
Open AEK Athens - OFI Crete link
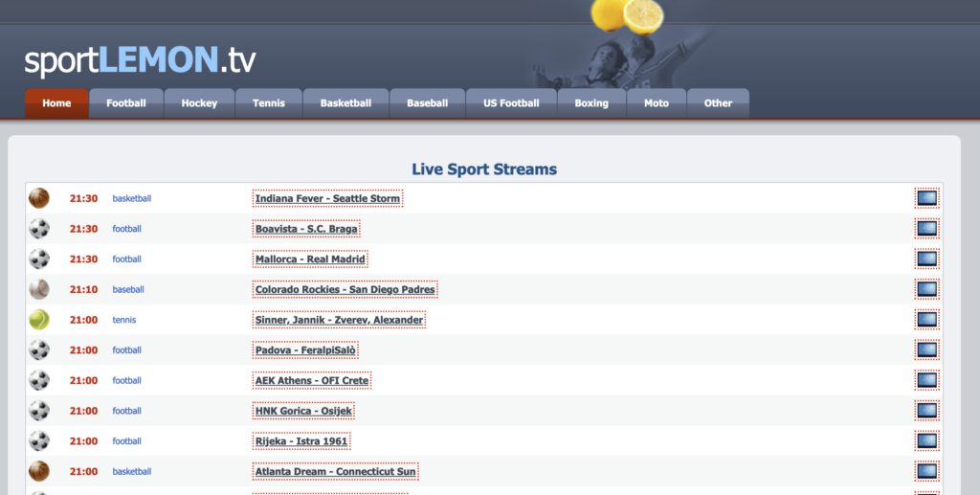312,381
